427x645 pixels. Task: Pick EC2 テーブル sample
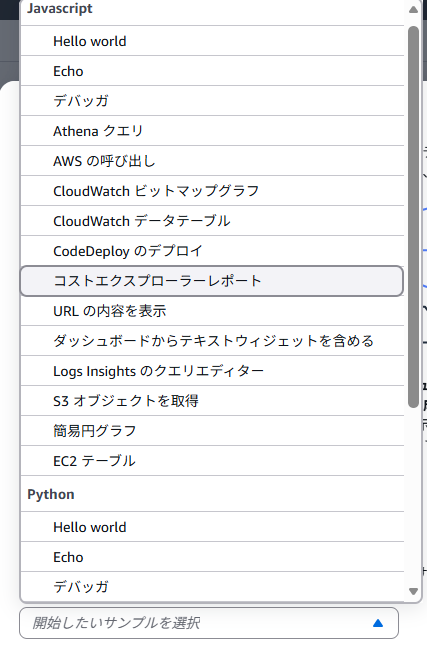coord(212,461)
